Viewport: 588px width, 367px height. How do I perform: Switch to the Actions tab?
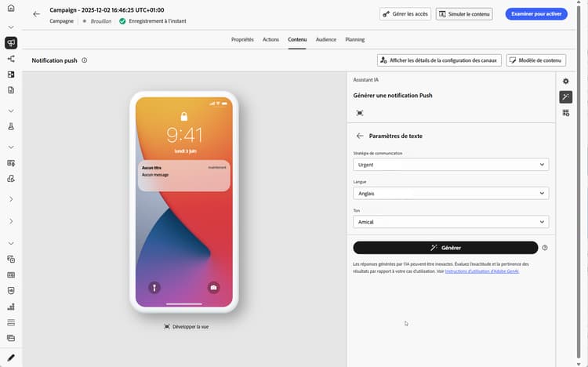coord(270,39)
